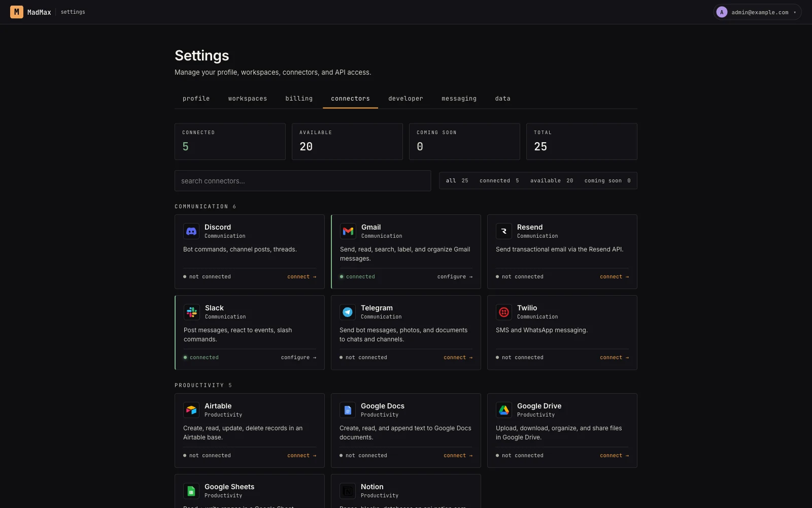Switch to the workspaces tab
Viewport: 812px width, 508px height.
[248, 99]
